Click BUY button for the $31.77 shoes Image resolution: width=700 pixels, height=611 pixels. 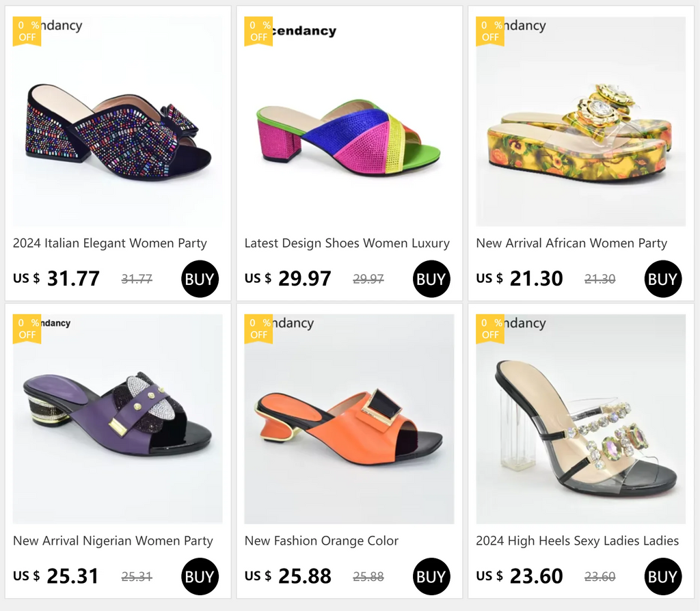click(x=200, y=279)
